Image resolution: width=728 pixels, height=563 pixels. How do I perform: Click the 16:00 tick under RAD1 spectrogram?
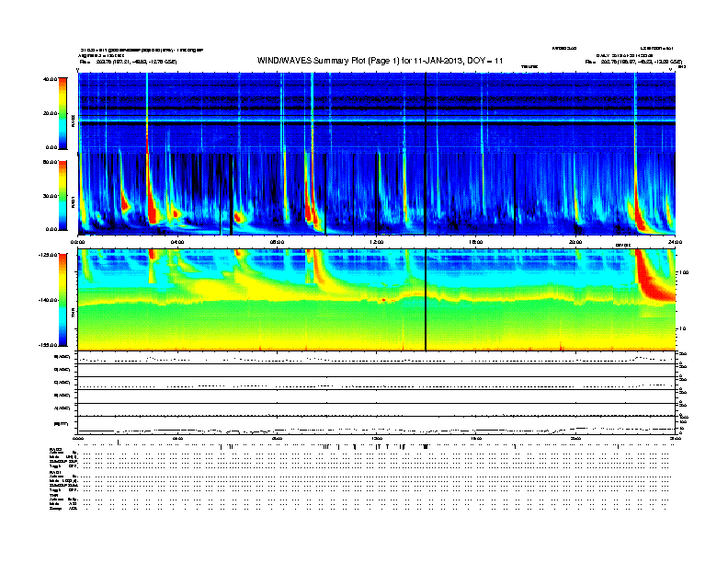[476, 242]
